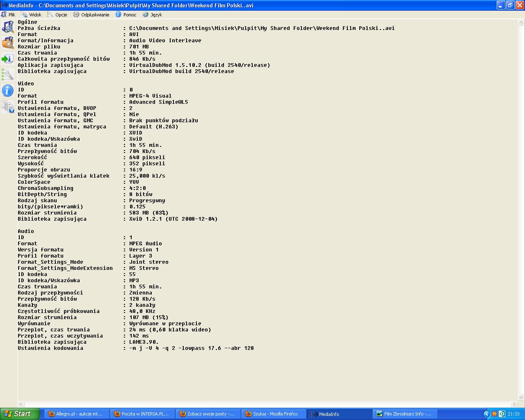Open preferences via the wrench sidebar icon
Viewport: 525px width, 420px height.
click(8, 75)
